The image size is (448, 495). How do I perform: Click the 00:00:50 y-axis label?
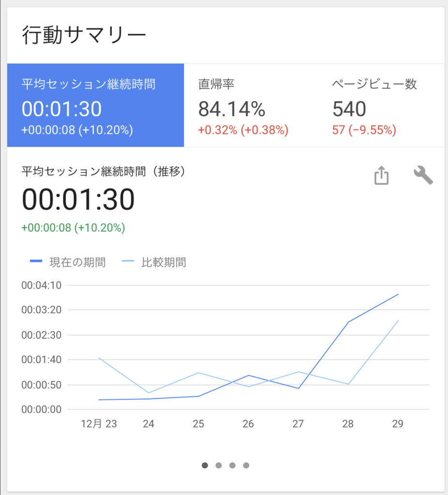click(x=42, y=385)
